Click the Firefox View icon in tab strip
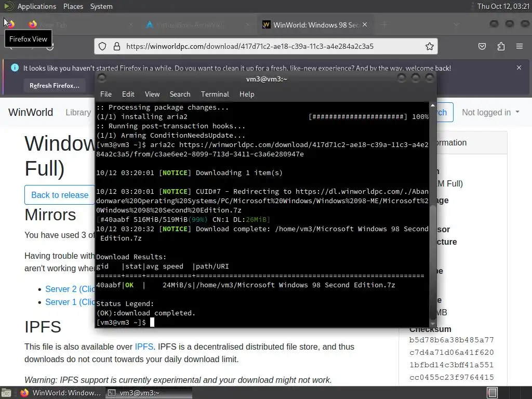 tap(10, 24)
